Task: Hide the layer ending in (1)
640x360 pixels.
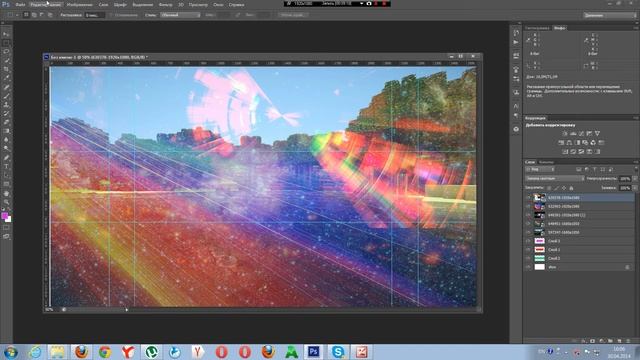Action: pyautogui.click(x=528, y=215)
